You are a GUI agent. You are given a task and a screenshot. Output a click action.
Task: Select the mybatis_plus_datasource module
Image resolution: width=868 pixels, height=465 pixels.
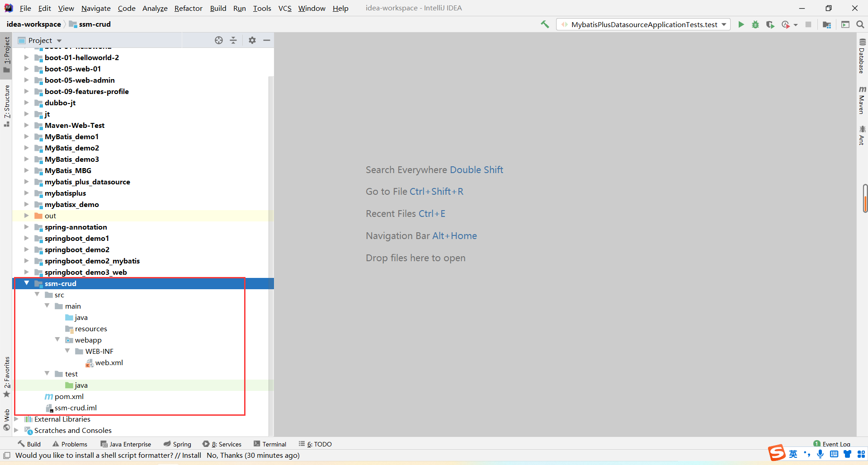point(87,182)
